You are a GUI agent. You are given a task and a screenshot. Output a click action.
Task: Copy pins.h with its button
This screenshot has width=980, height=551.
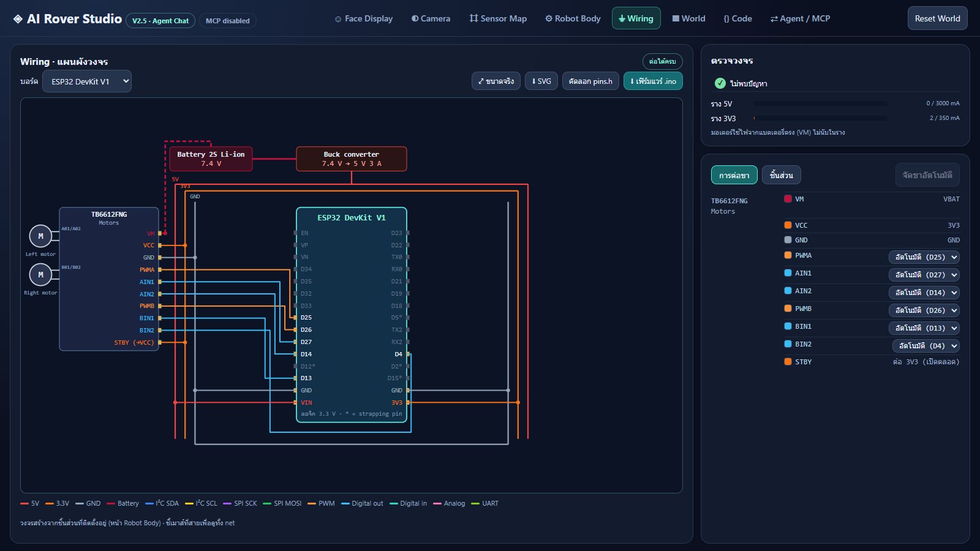(x=590, y=81)
